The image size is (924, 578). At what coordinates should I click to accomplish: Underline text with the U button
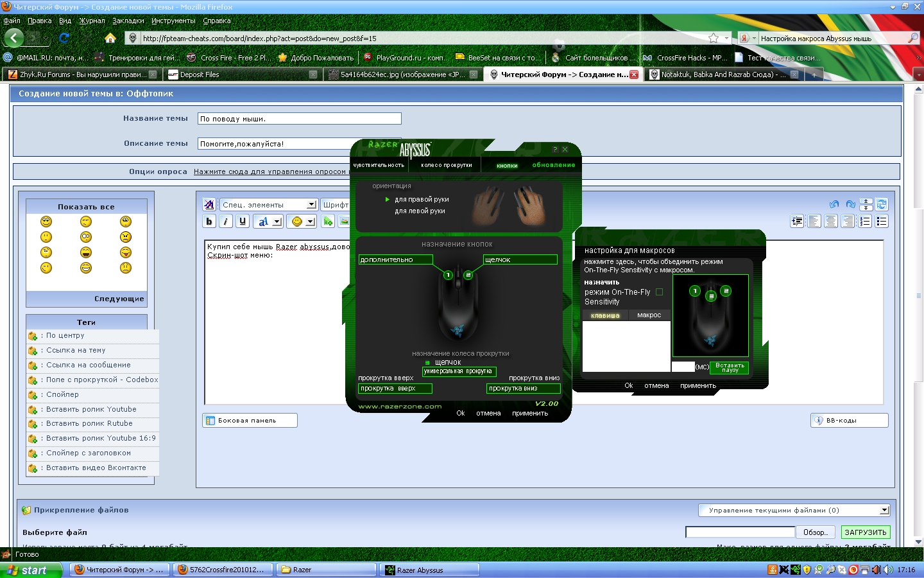tap(242, 222)
